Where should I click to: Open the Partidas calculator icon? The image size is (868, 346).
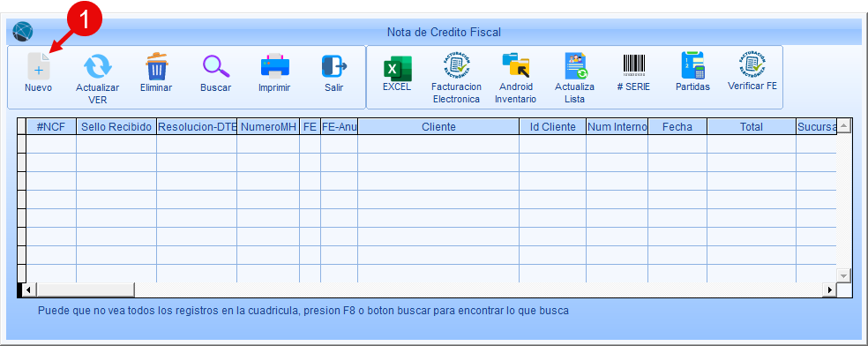coord(692,66)
